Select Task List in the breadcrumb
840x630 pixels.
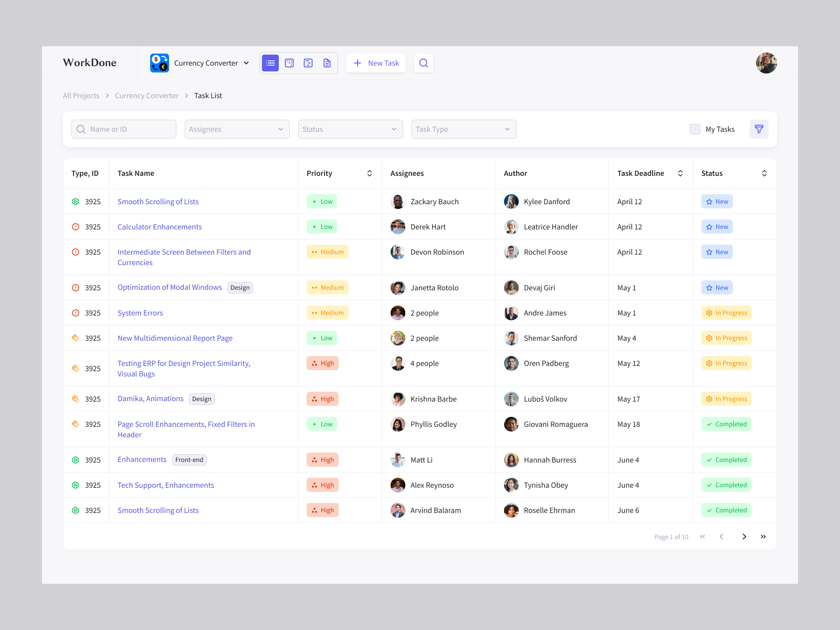(208, 96)
